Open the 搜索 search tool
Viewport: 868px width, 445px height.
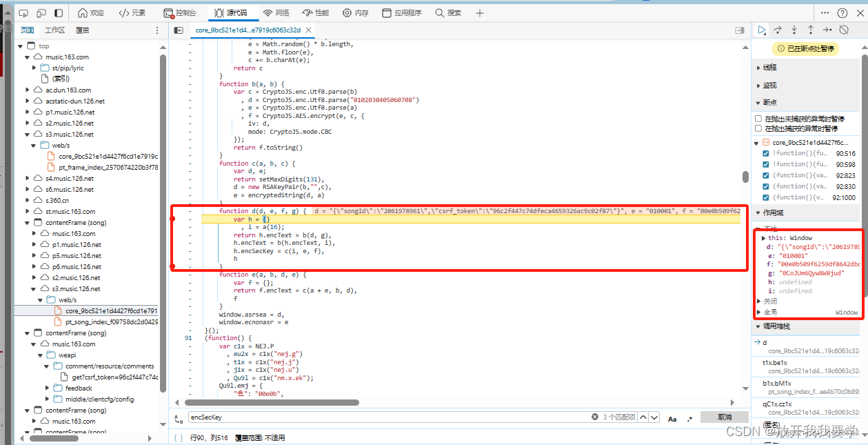[448, 13]
